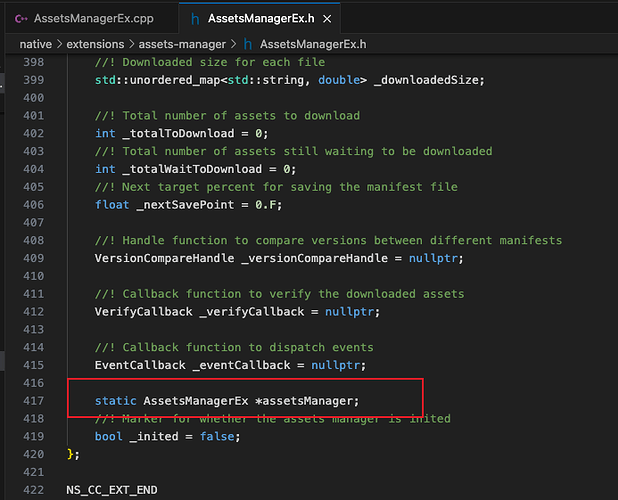Click comment 'Callback function to verify the downloaded assets'
The image size is (618, 500).
(293, 294)
